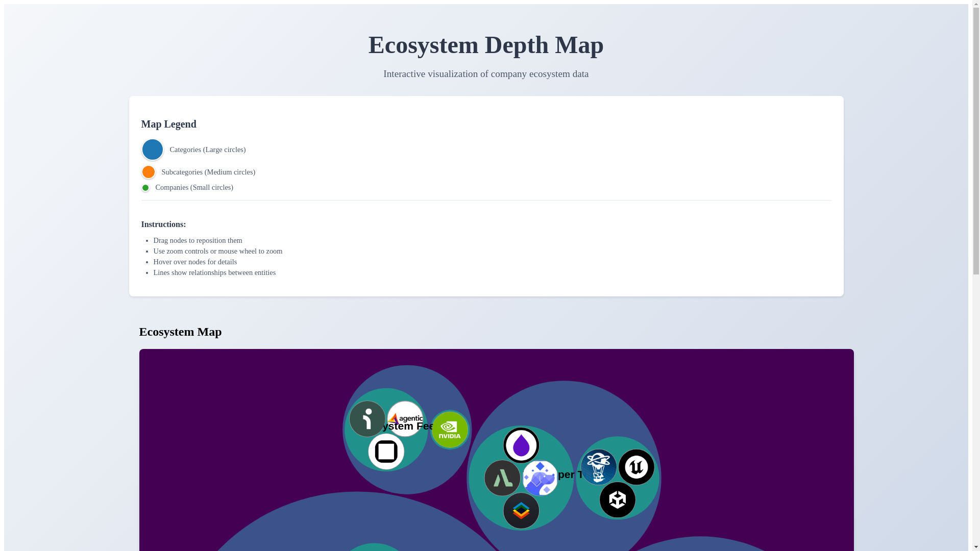The height and width of the screenshot is (551, 980).
Task: Click the "Interactive visualization of company ecosystem data" subtitle
Action: pyautogui.click(x=486, y=74)
